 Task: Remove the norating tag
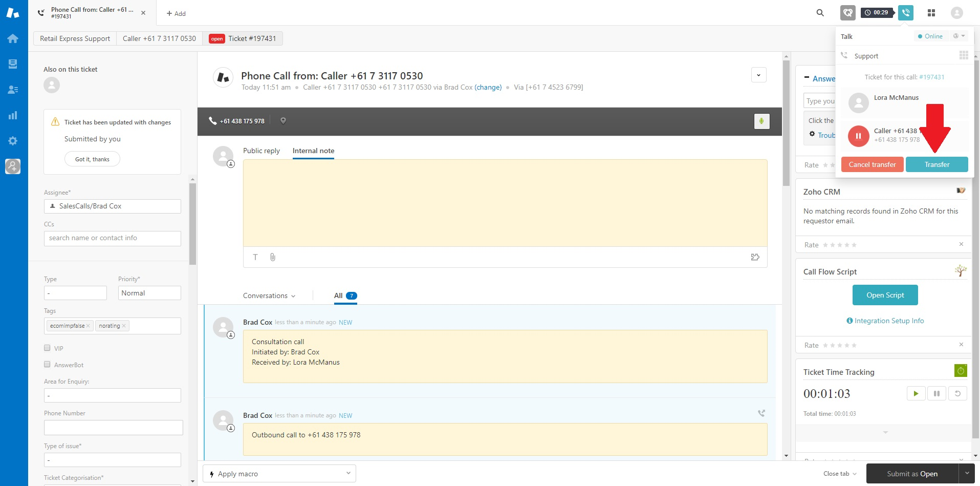tap(124, 326)
